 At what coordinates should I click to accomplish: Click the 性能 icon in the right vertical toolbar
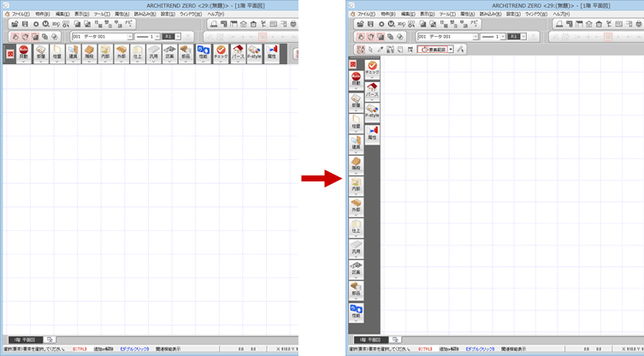pyautogui.click(x=355, y=313)
